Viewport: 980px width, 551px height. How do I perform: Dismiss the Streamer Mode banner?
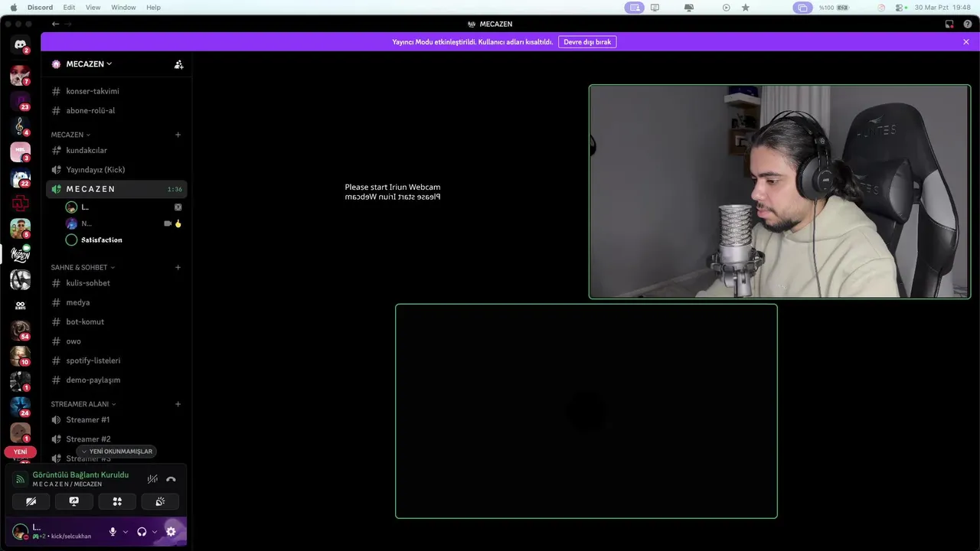(966, 42)
